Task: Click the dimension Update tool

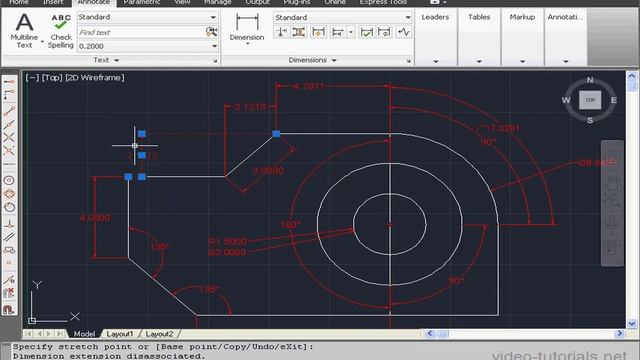Action: pos(384,32)
